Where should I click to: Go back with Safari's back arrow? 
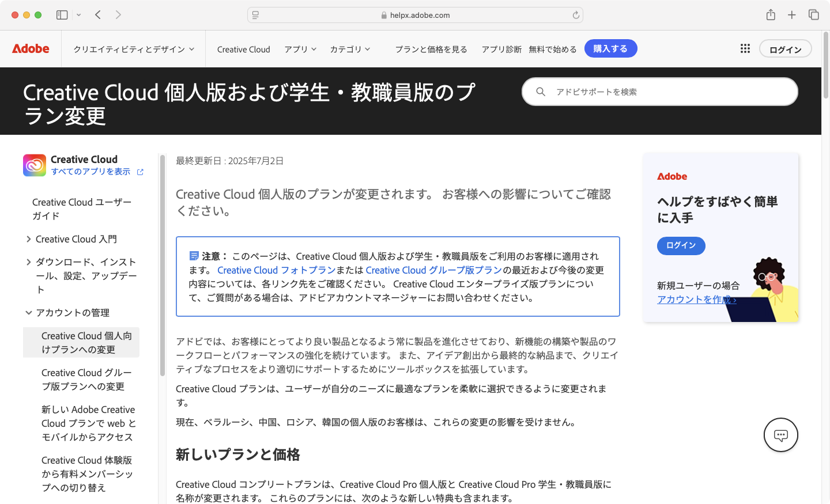tap(98, 15)
